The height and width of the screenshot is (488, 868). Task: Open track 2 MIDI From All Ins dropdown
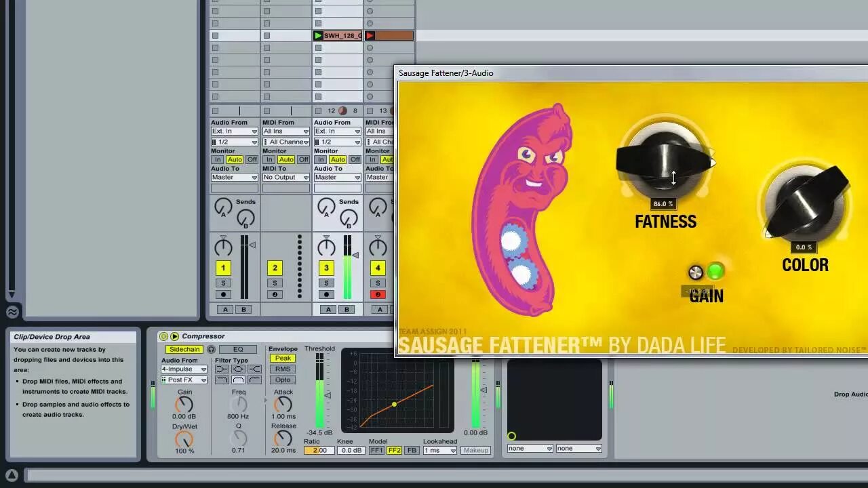(286, 131)
